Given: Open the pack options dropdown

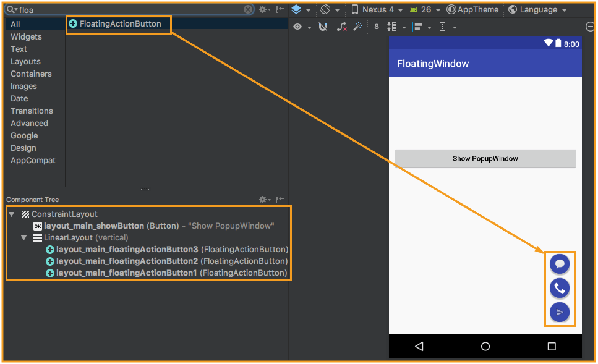Looking at the screenshot, I should (x=396, y=27).
